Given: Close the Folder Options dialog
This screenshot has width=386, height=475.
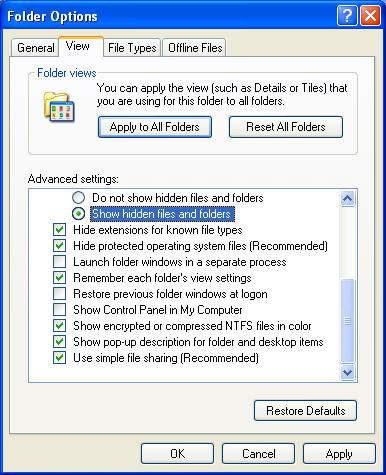Looking at the screenshot, I should point(370,15).
